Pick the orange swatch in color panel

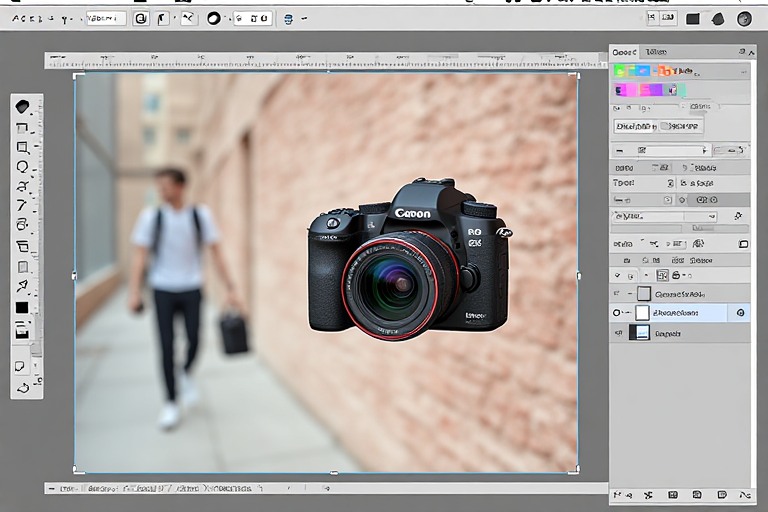click(664, 72)
